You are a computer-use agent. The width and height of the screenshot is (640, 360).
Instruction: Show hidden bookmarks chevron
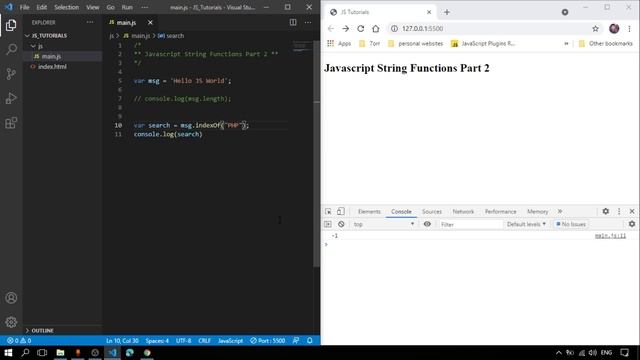point(566,43)
